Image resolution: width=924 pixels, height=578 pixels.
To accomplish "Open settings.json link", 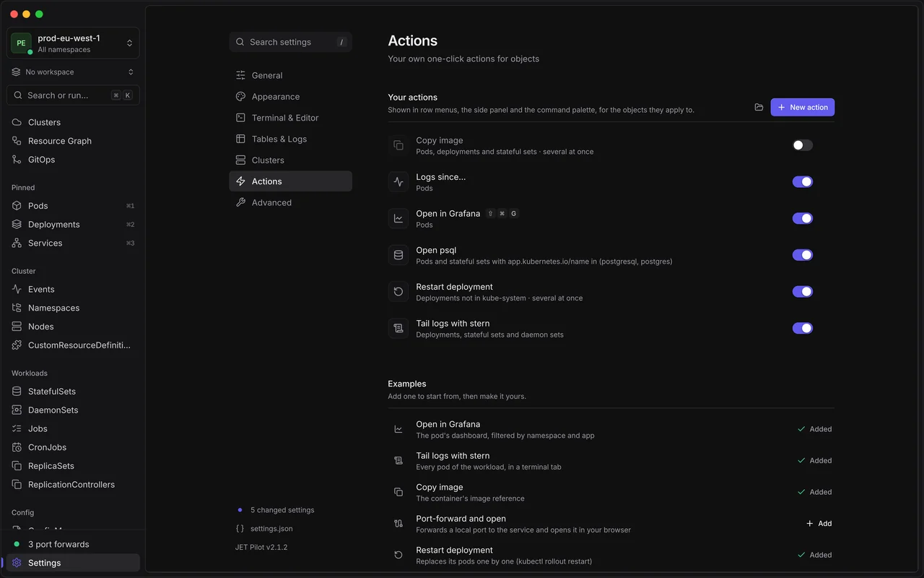I will click(271, 529).
